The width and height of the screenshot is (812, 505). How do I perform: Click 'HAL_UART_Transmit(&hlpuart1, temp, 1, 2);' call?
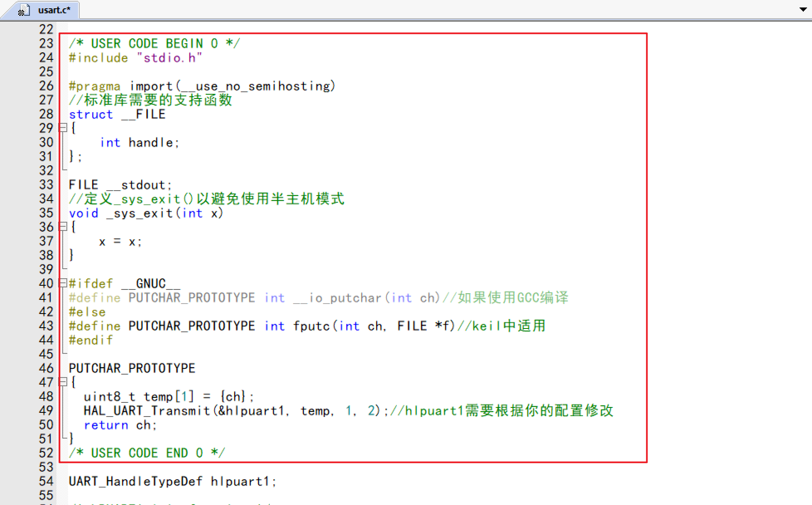237,411
